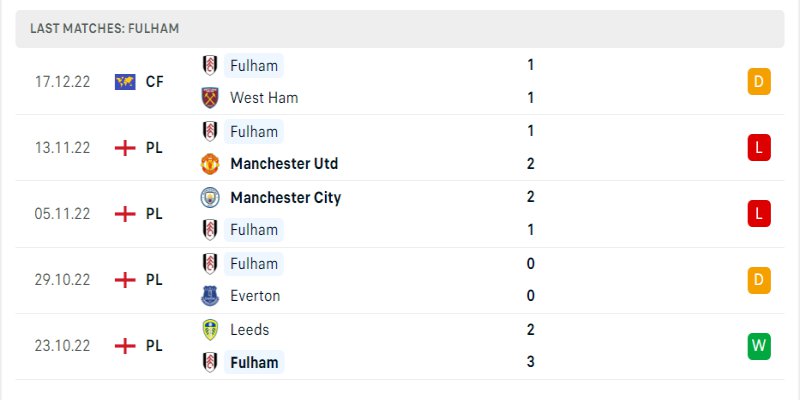Click the Manchester City club crest

click(x=209, y=197)
